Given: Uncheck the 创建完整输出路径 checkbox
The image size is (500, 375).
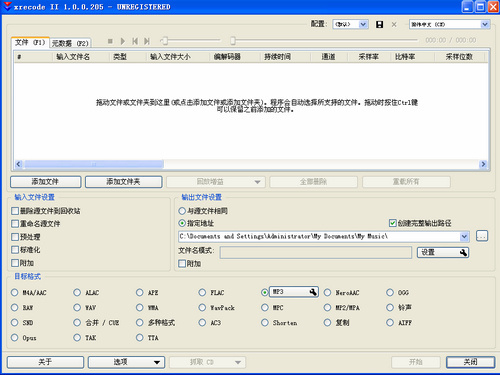Looking at the screenshot, I should (393, 223).
